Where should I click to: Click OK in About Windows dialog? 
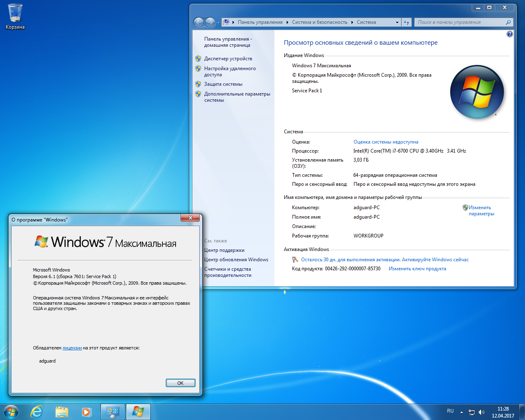(x=180, y=383)
